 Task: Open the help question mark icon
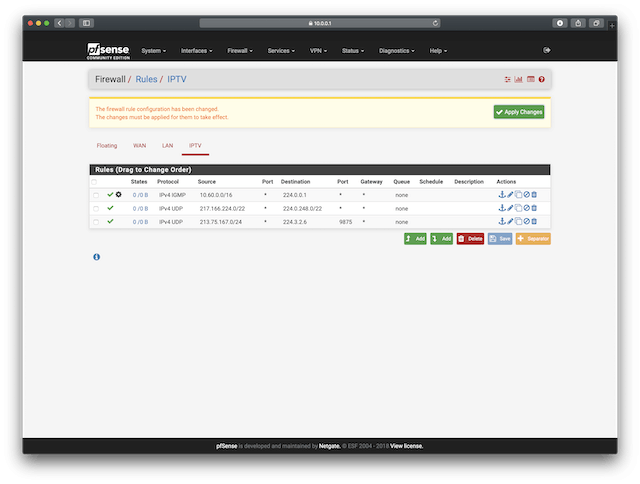[x=542, y=79]
